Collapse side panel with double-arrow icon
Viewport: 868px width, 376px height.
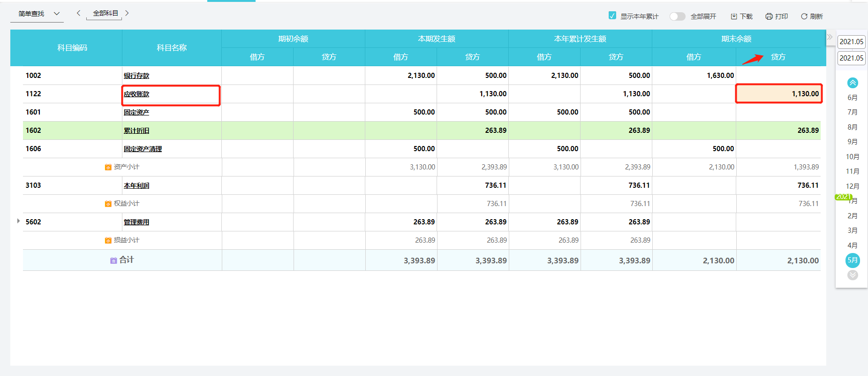click(830, 37)
